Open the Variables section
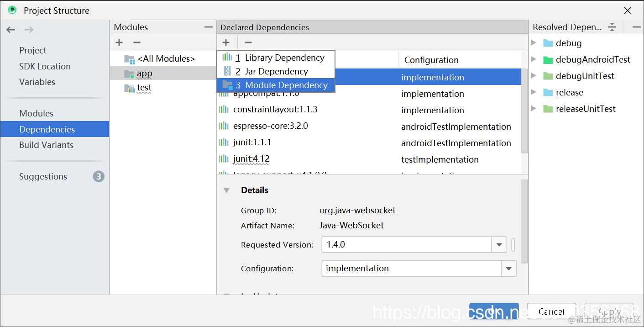Image resolution: width=644 pixels, height=327 pixels. (37, 82)
